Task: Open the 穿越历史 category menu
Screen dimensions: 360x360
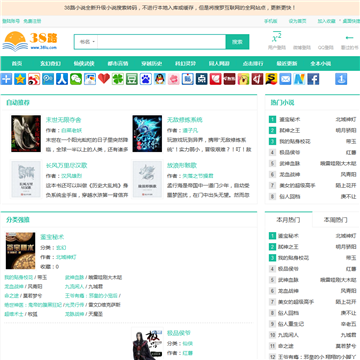Action: pos(152,64)
